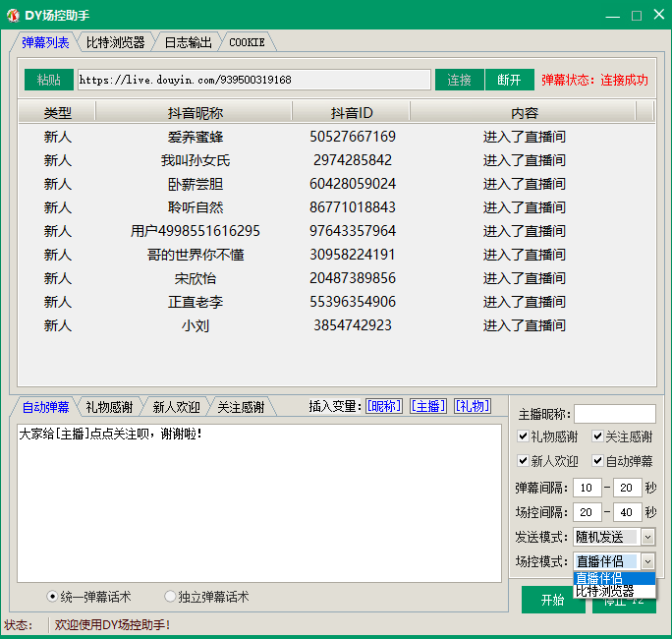Select the 统一弹幕话术 radio button
The image size is (672, 639).
point(52,597)
